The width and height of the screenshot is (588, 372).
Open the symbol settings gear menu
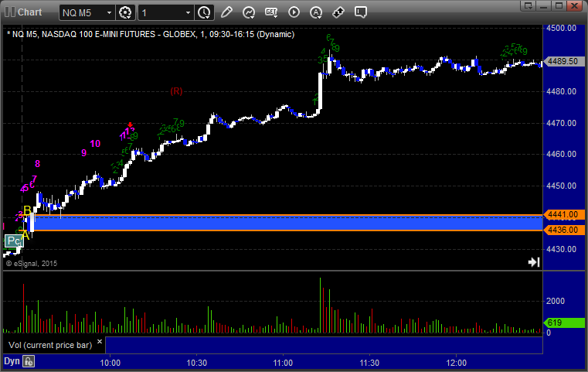(x=125, y=13)
